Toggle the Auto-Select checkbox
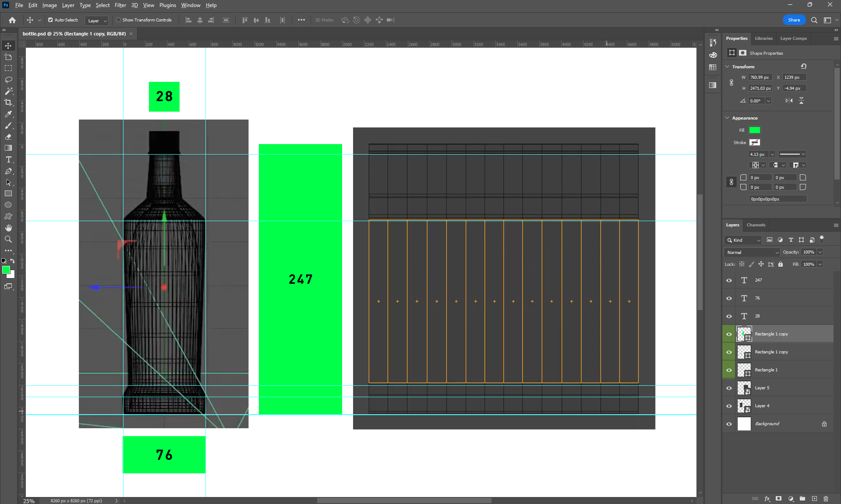The image size is (841, 504). [50, 20]
